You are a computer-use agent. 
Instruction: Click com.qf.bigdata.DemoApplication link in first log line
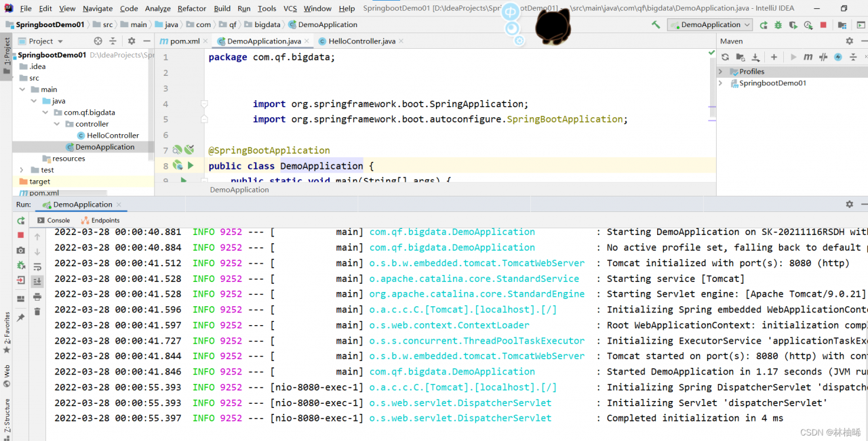pos(452,232)
